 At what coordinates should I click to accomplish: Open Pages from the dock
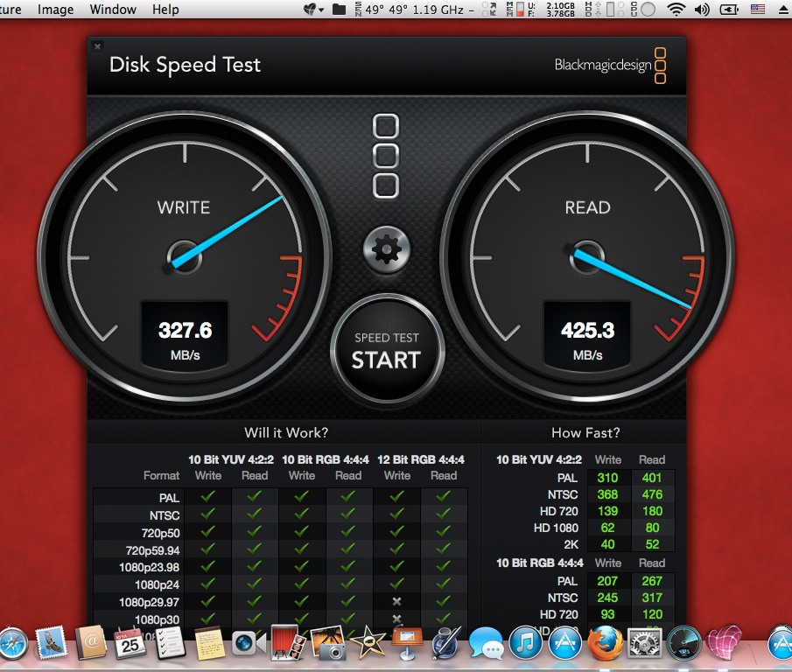[x=446, y=642]
